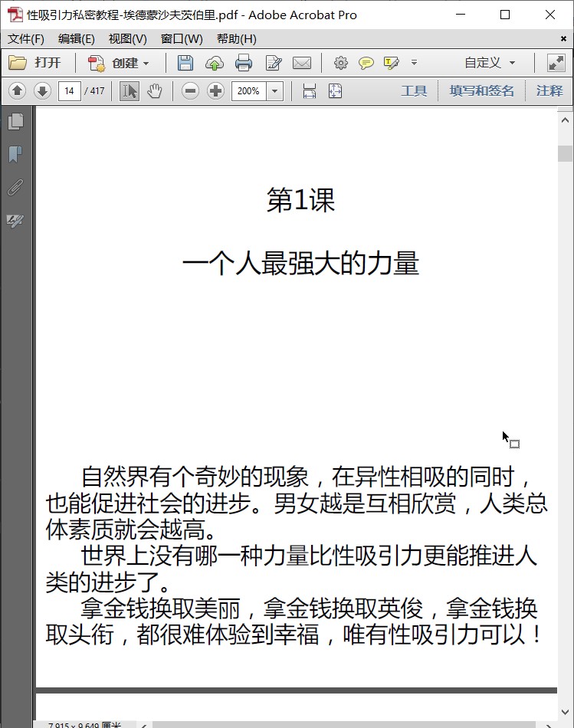This screenshot has width=574, height=728.
Task: Click the fit one full page icon
Action: 336,90
